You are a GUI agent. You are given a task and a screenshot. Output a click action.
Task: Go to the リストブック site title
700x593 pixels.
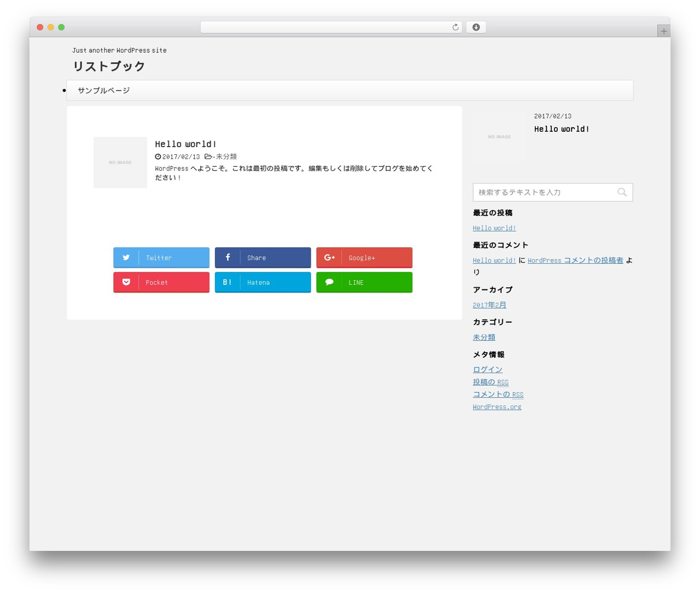coord(109,66)
